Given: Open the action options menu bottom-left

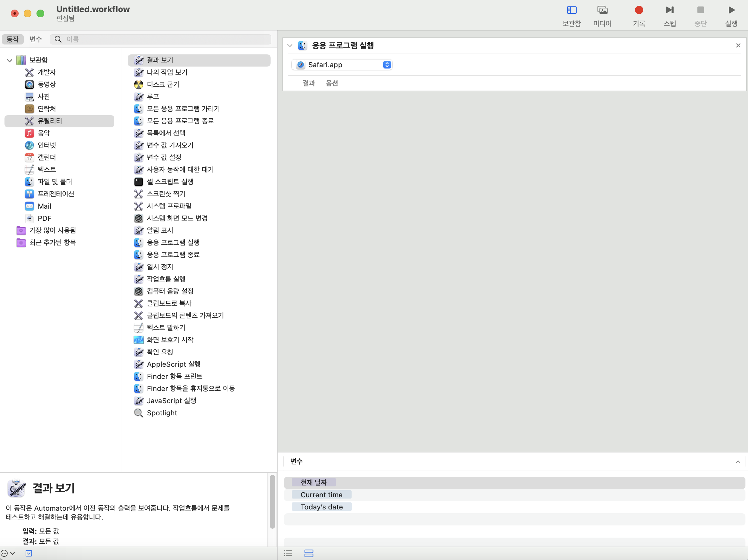Looking at the screenshot, I should tap(8, 554).
